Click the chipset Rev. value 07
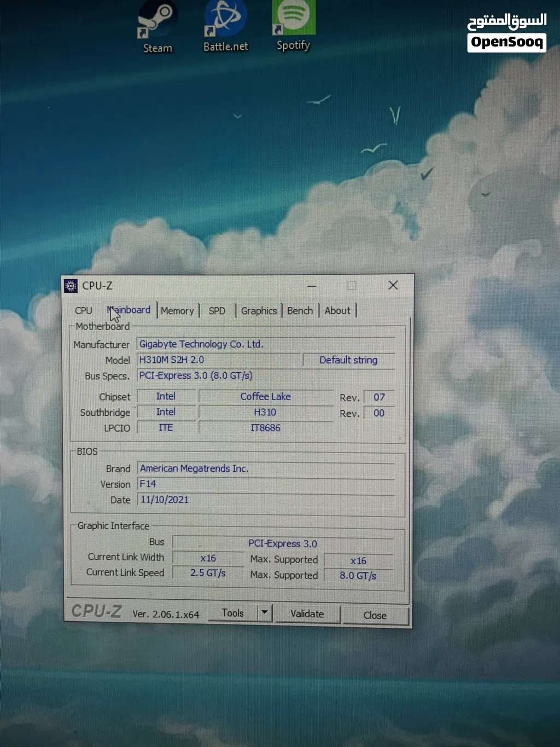This screenshot has height=747, width=560. point(379,397)
